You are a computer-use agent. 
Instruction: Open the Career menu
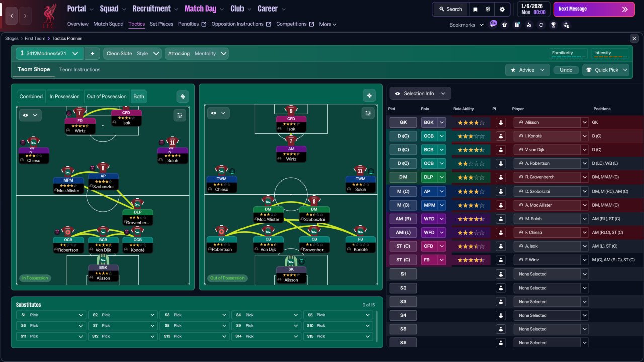click(x=272, y=9)
